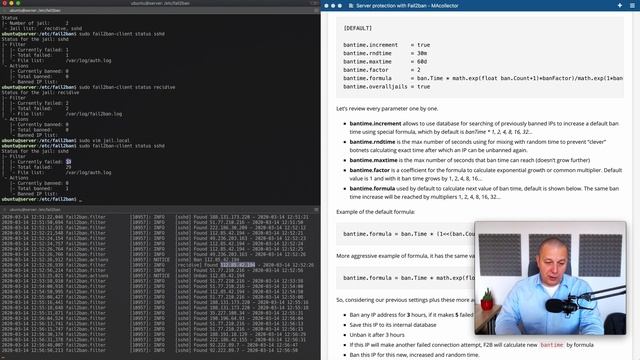Click the highlighted IP address in the recidive log line
The height and width of the screenshot is (360, 640).
238,265
